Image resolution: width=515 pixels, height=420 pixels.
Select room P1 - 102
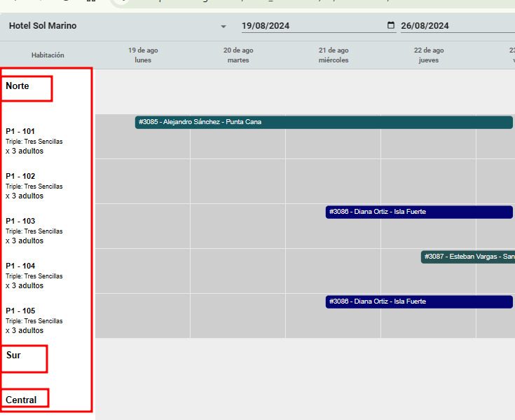(20, 176)
